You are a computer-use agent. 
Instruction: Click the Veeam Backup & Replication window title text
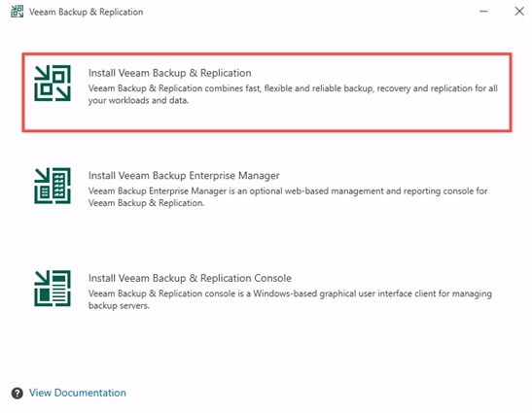86,12
